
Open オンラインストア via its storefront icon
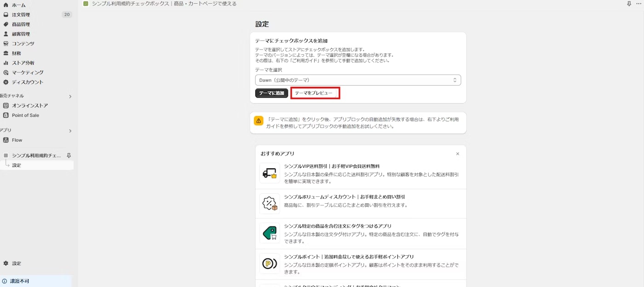click(7, 105)
